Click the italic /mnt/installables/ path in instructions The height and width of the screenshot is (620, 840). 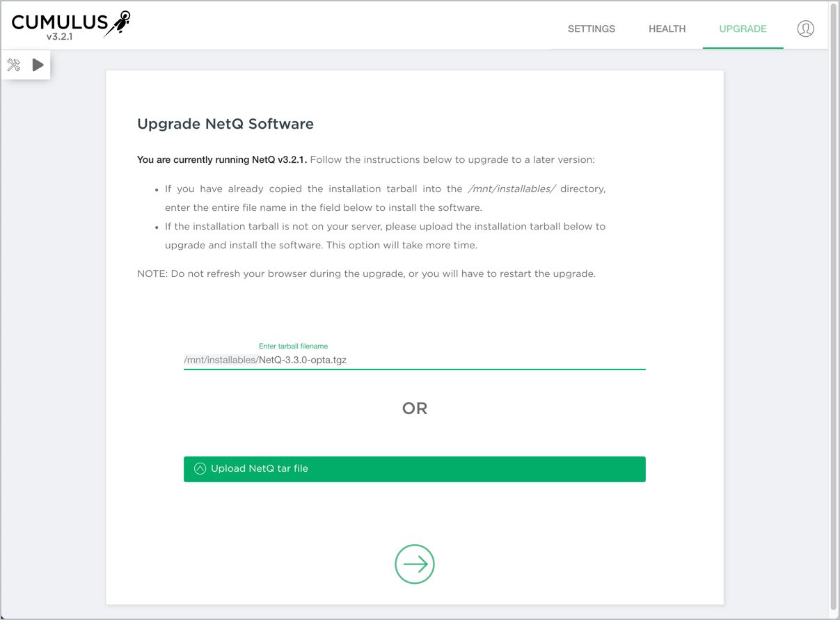pos(512,189)
